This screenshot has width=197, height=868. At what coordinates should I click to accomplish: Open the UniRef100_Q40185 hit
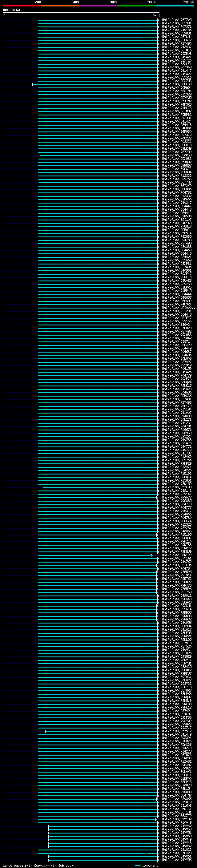coord(177,30)
